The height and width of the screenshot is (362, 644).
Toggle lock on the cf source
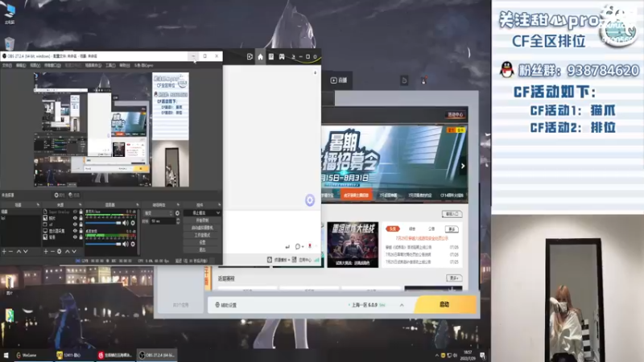(81, 224)
